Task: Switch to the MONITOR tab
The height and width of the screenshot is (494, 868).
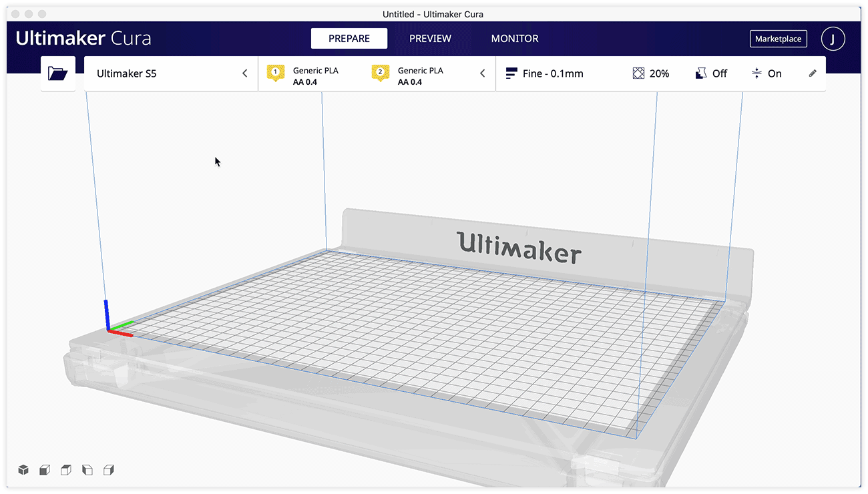Action: tap(514, 38)
